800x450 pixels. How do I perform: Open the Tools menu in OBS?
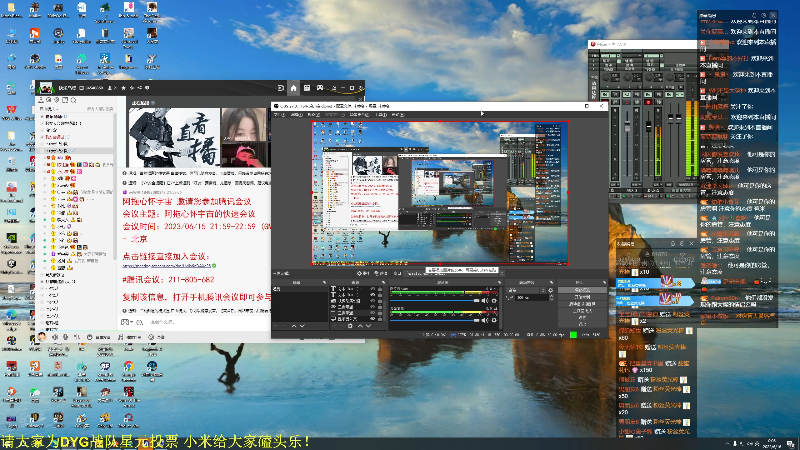point(381,115)
